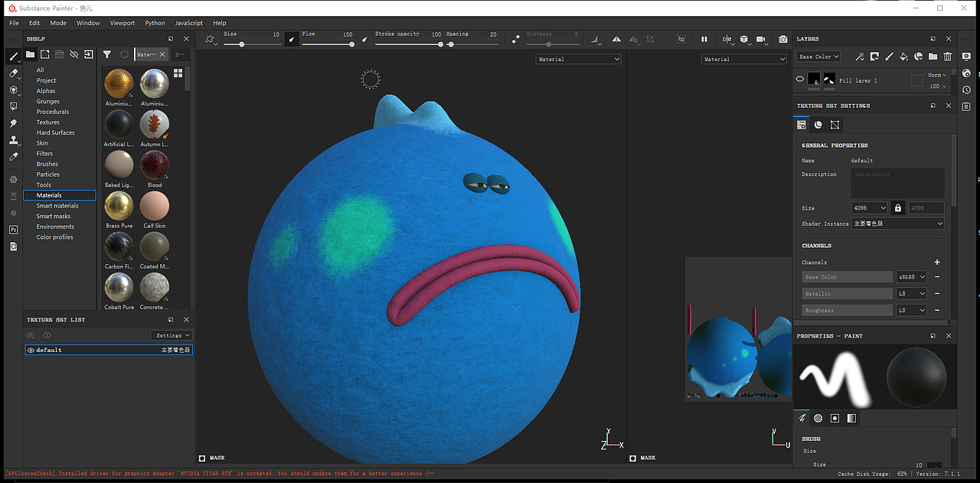
Task: Switch Shelf to grid thumbnail view
Action: click(178, 73)
